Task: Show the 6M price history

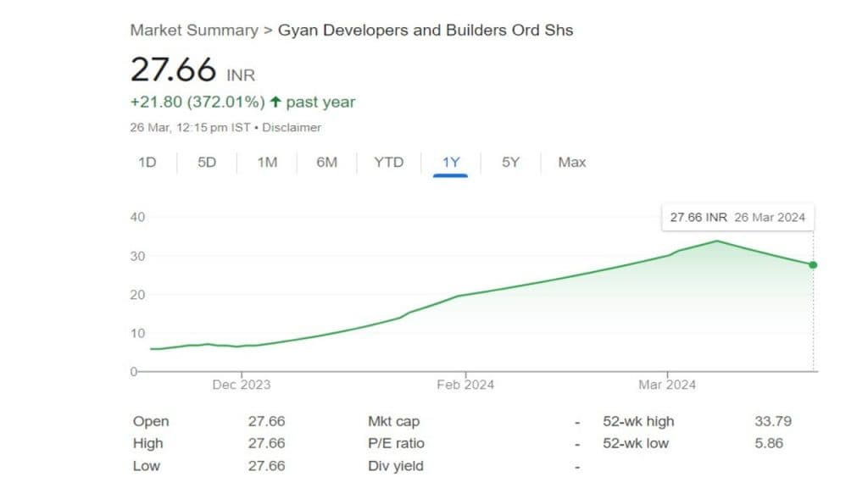Action: (x=326, y=162)
